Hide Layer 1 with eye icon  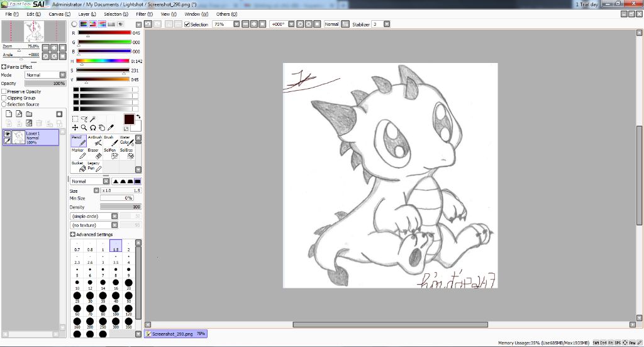click(x=7, y=134)
